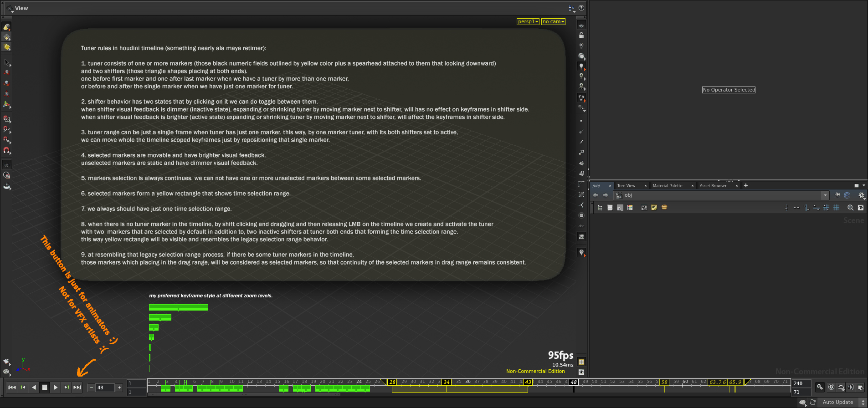Increase the current frame with plus button
This screenshot has height=408, width=868.
(119, 388)
